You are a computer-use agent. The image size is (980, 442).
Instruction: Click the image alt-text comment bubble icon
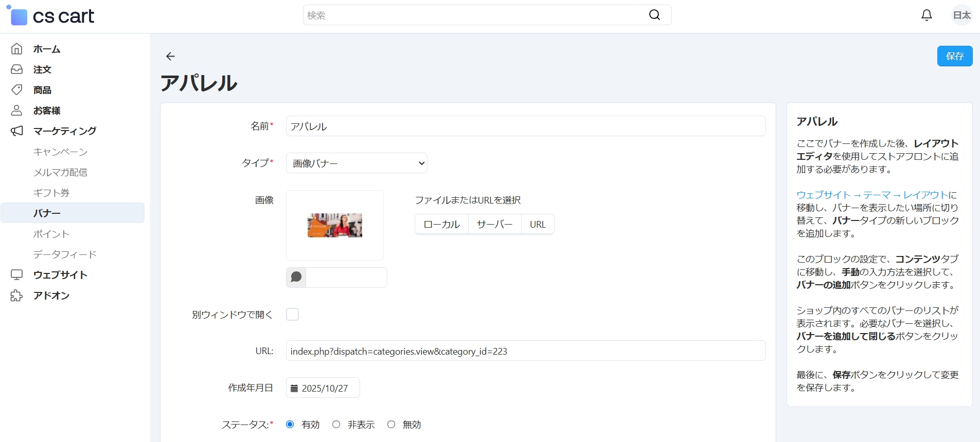point(296,278)
